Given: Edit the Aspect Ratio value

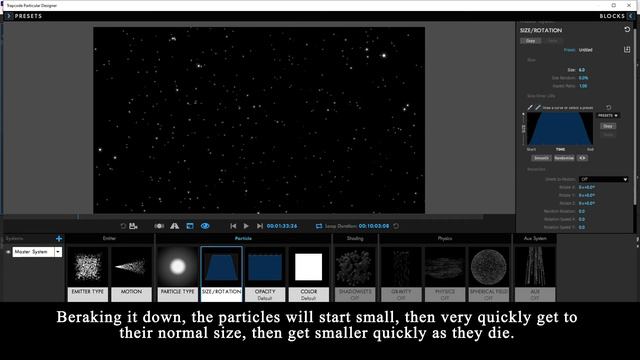Looking at the screenshot, I should tap(583, 86).
